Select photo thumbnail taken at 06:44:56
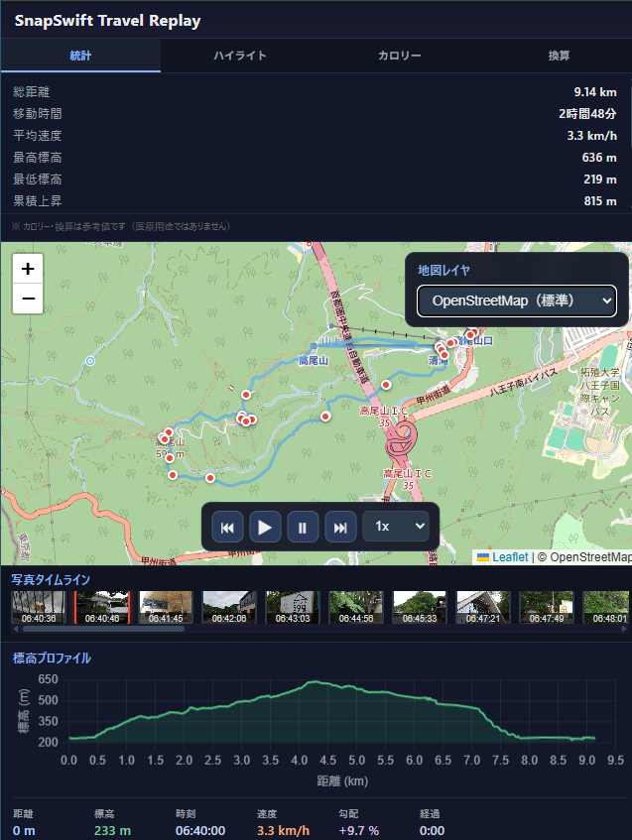The image size is (632, 840). pyautogui.click(x=356, y=608)
